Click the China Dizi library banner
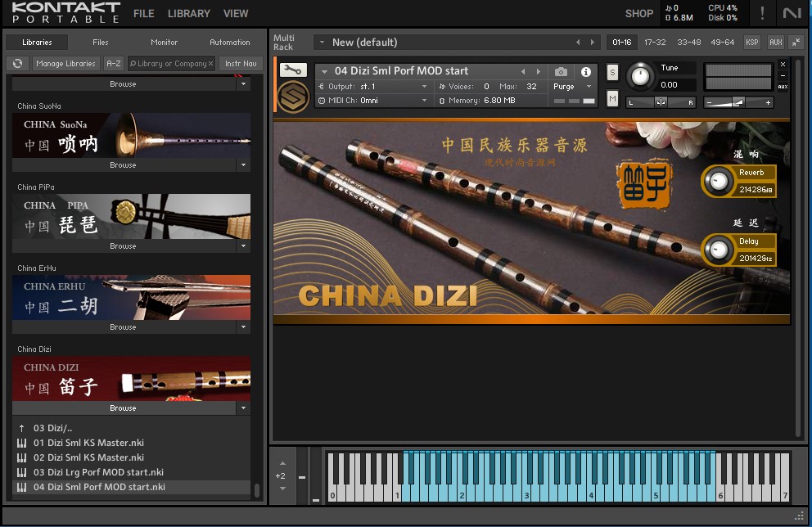812x527 pixels. pyautogui.click(x=132, y=378)
